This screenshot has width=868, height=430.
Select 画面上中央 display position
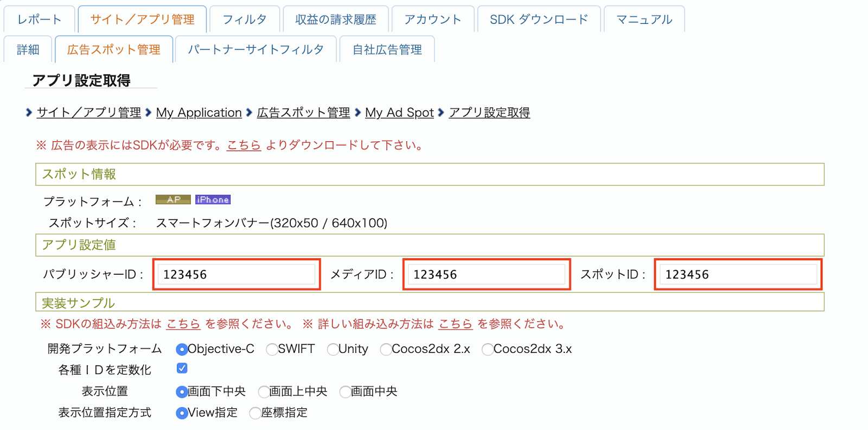(264, 391)
